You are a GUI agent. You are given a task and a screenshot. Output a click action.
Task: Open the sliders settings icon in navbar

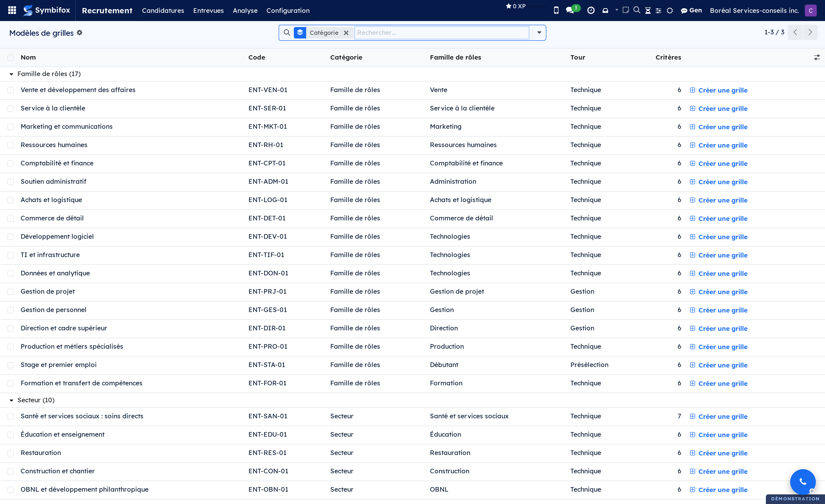click(658, 11)
